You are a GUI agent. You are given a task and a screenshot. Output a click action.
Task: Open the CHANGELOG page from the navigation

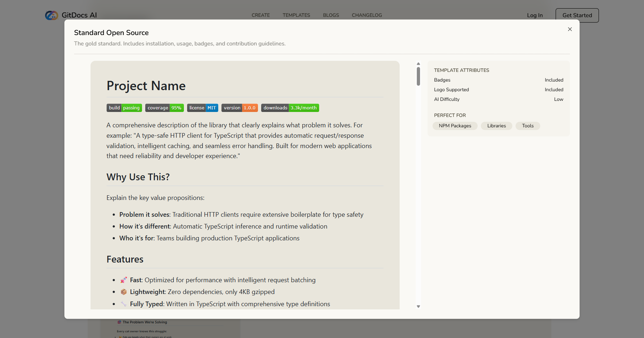click(366, 15)
